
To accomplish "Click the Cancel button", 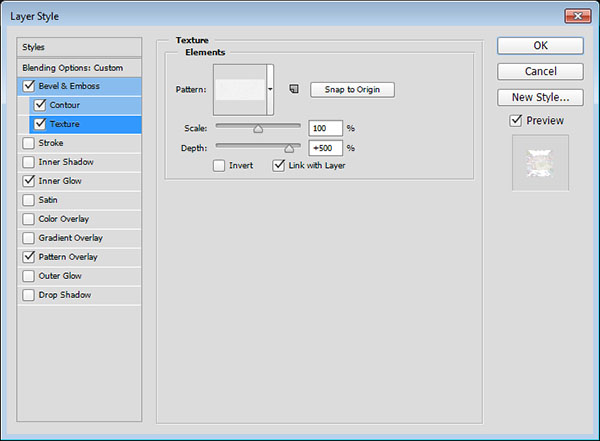I will point(541,71).
